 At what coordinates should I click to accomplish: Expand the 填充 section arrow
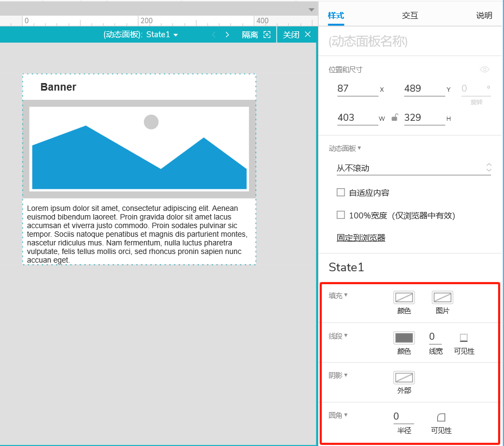[346, 295]
